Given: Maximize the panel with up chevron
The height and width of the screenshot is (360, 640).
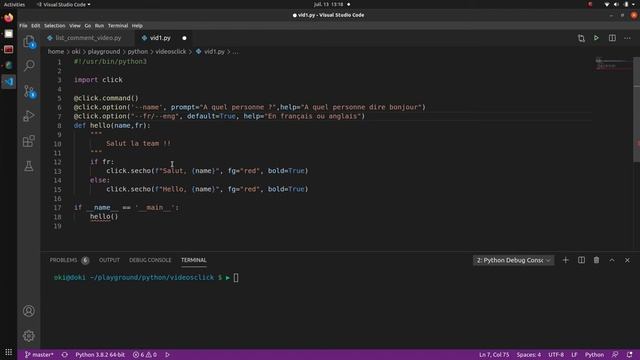Looking at the screenshot, I should pos(612,260).
